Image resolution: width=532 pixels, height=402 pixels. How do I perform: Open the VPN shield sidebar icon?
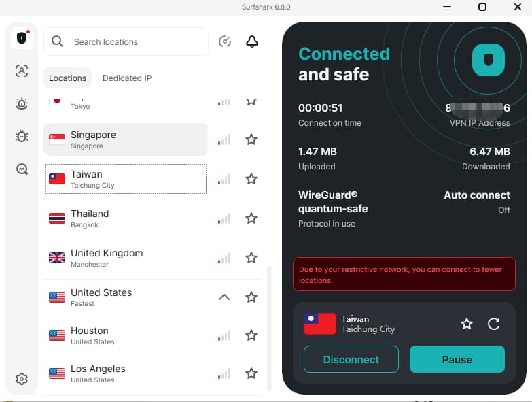click(x=22, y=37)
